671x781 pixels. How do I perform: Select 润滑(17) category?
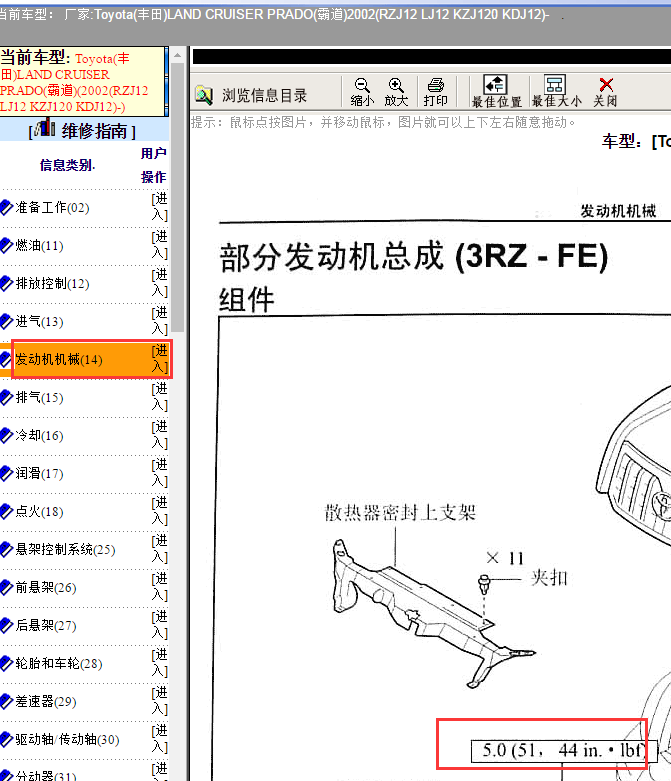pyautogui.click(x=39, y=473)
